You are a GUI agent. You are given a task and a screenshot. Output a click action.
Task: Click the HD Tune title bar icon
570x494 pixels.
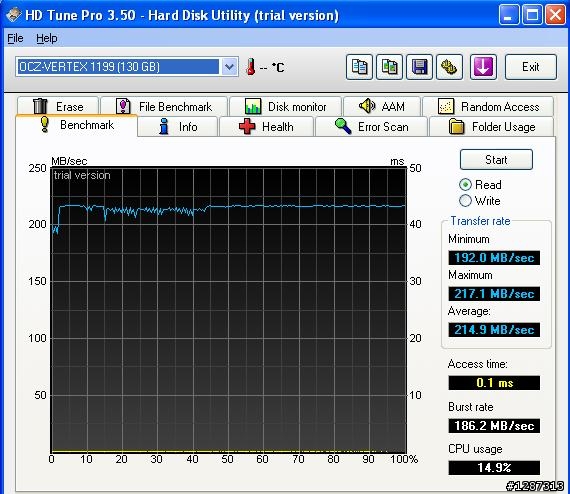coord(13,15)
